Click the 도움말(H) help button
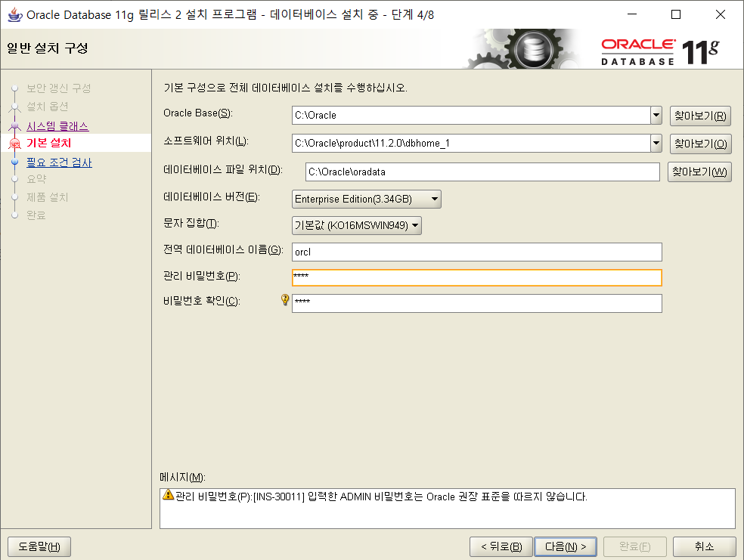The image size is (744, 560). click(x=39, y=546)
